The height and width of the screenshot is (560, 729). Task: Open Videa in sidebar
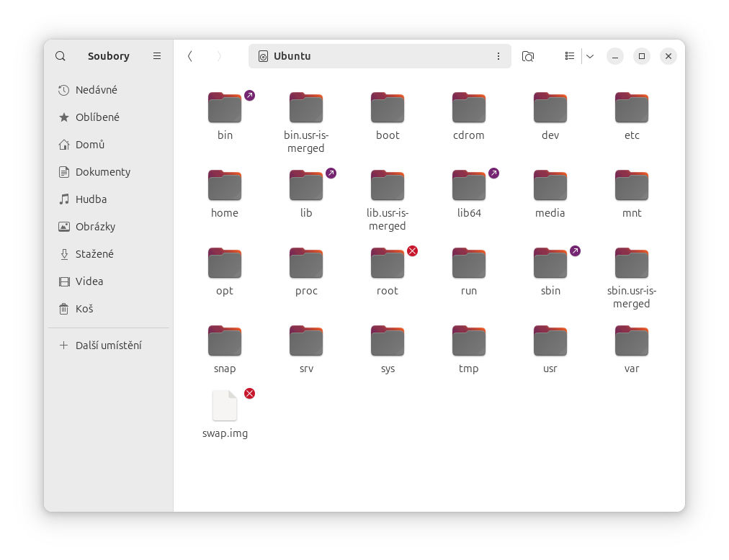(109, 281)
